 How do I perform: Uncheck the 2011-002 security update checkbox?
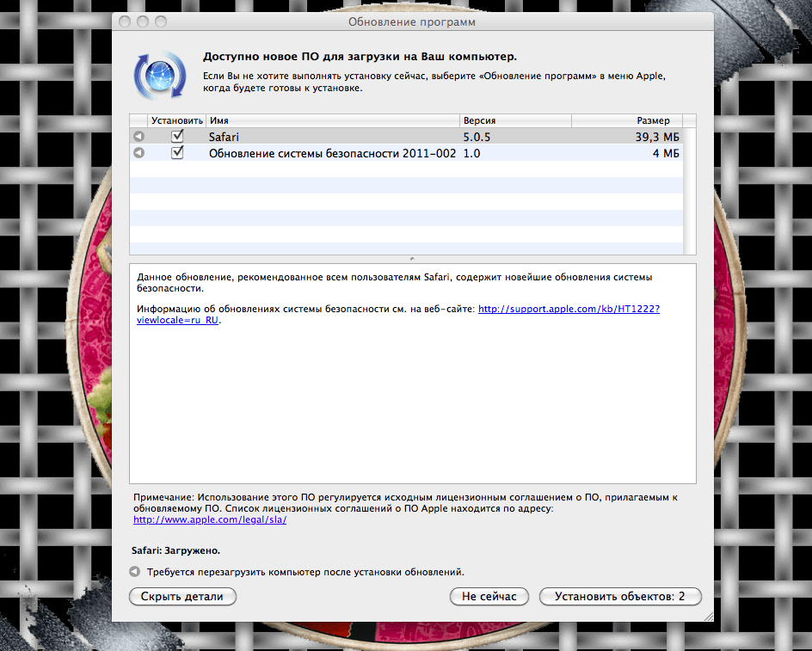point(177,153)
